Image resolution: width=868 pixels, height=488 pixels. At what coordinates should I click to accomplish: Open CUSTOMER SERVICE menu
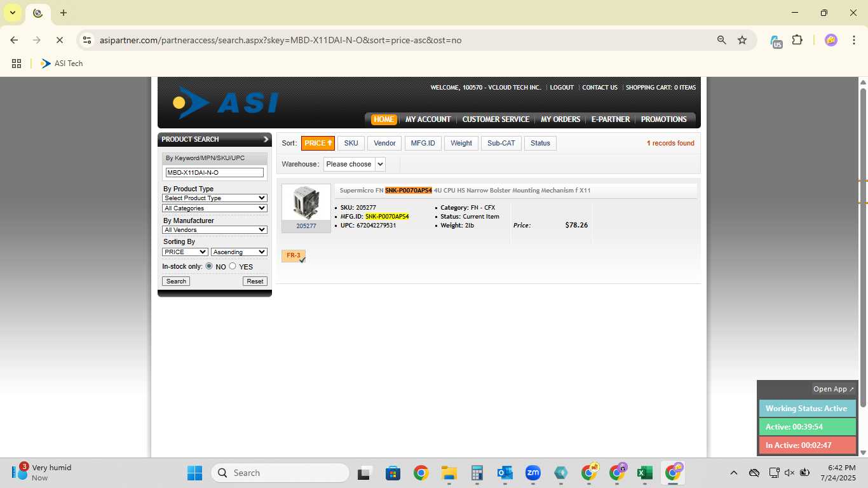[496, 119]
